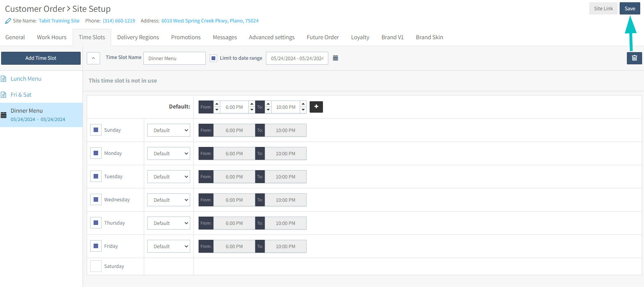Click the Lunch Menu document icon
The height and width of the screenshot is (287, 644).
[x=4, y=79]
